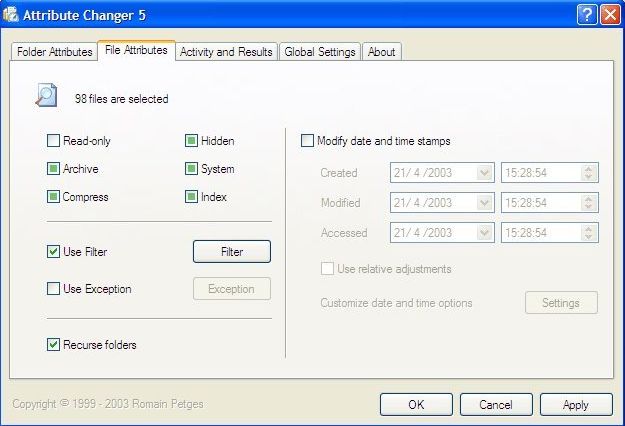
Task: Click the Modified time spinner arrows
Action: pos(589,202)
